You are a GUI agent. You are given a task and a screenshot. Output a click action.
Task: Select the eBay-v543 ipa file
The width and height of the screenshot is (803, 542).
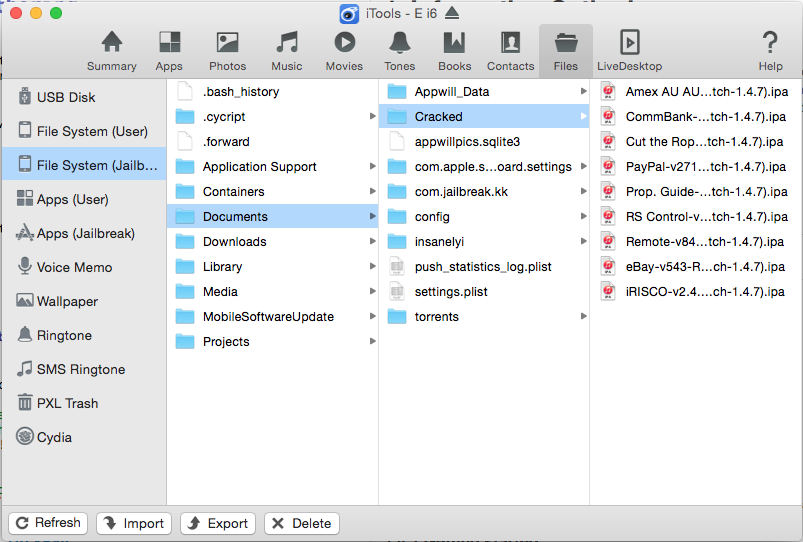click(696, 266)
